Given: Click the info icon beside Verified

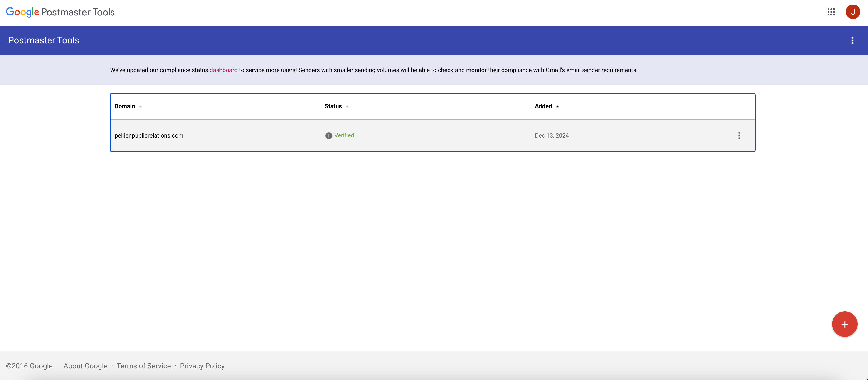Looking at the screenshot, I should pyautogui.click(x=328, y=136).
